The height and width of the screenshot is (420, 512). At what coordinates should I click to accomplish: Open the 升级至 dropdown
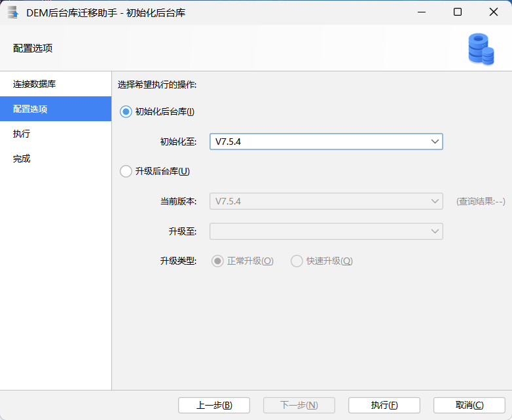point(326,231)
